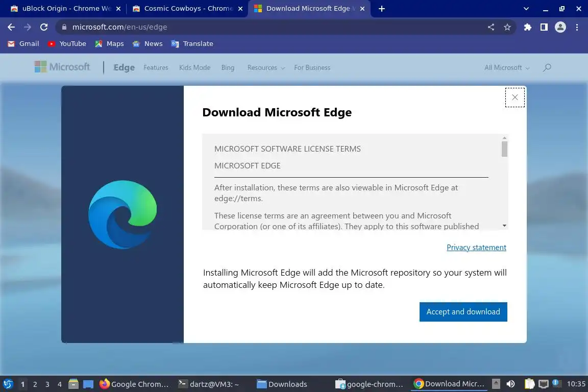Open a new browser tab
This screenshot has height=392, width=588.
(x=382, y=9)
